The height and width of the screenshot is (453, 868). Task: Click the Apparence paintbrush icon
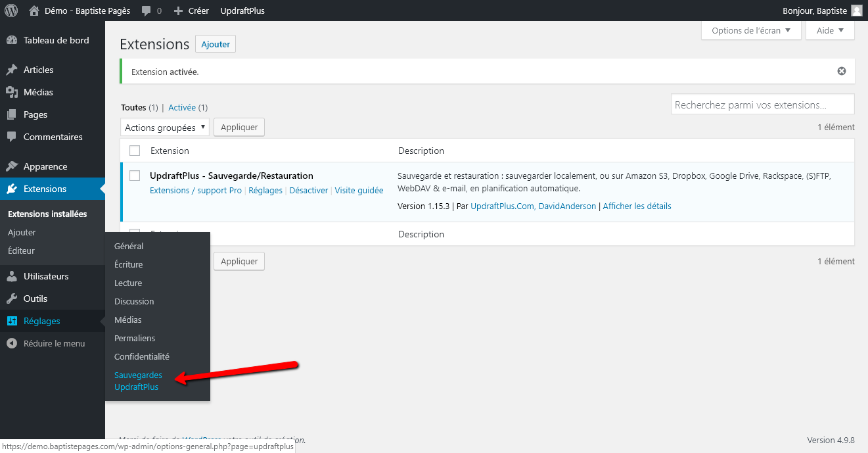coord(12,166)
